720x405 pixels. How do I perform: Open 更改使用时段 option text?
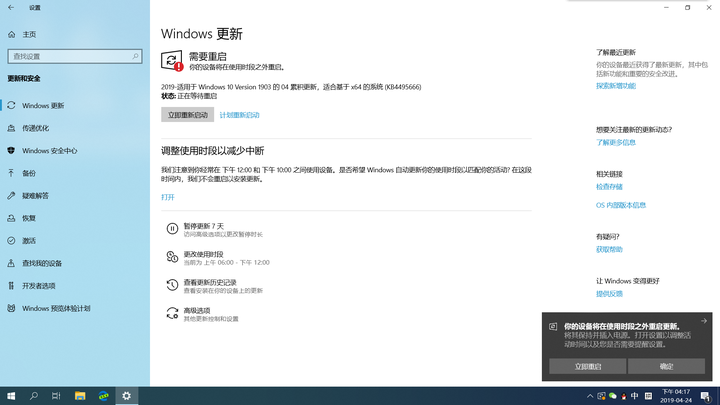click(203, 254)
